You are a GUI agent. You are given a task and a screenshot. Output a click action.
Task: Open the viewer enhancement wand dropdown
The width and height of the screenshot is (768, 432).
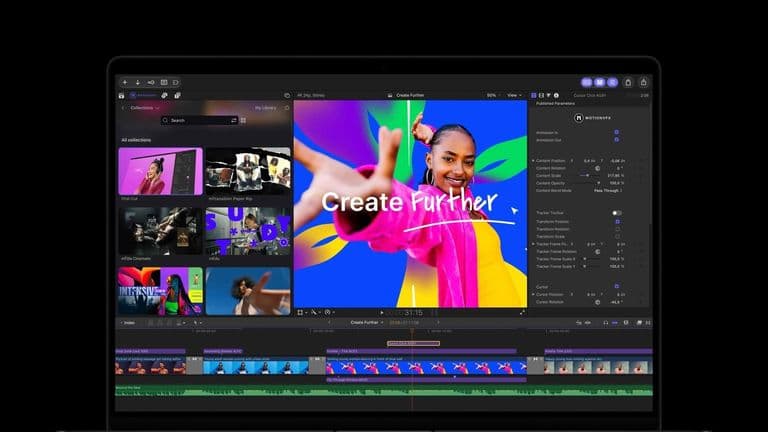tap(315, 312)
